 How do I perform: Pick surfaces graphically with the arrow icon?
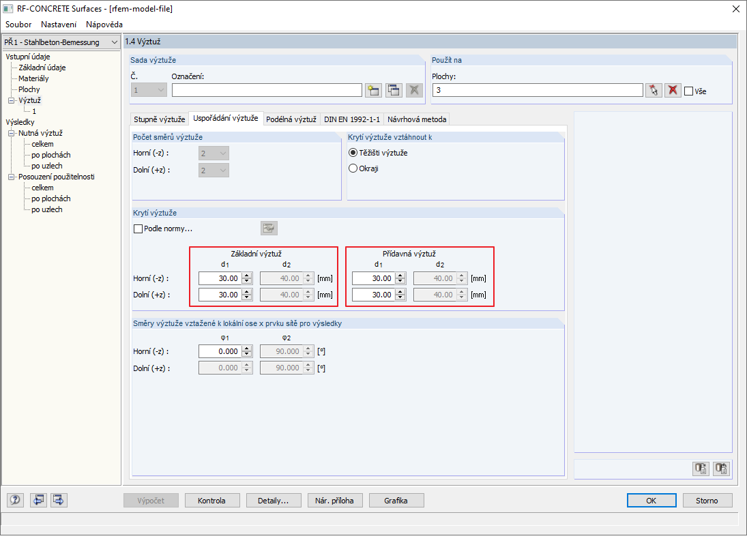click(654, 90)
